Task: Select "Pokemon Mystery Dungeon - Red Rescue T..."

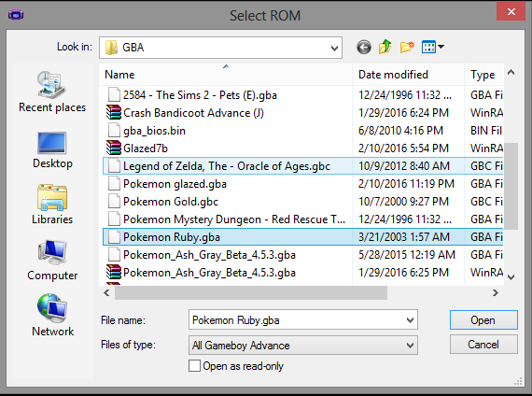Action: [x=234, y=219]
